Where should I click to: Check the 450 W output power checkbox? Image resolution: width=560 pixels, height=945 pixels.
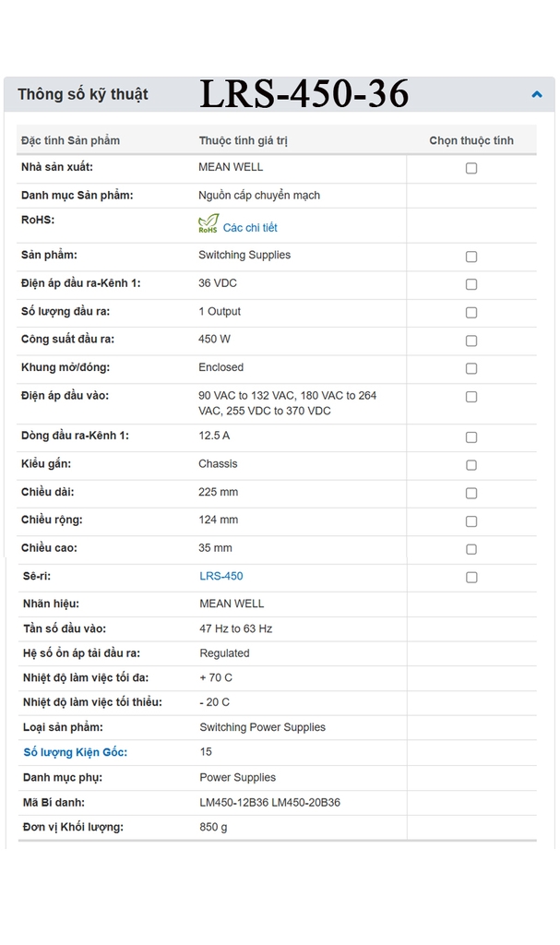471,341
